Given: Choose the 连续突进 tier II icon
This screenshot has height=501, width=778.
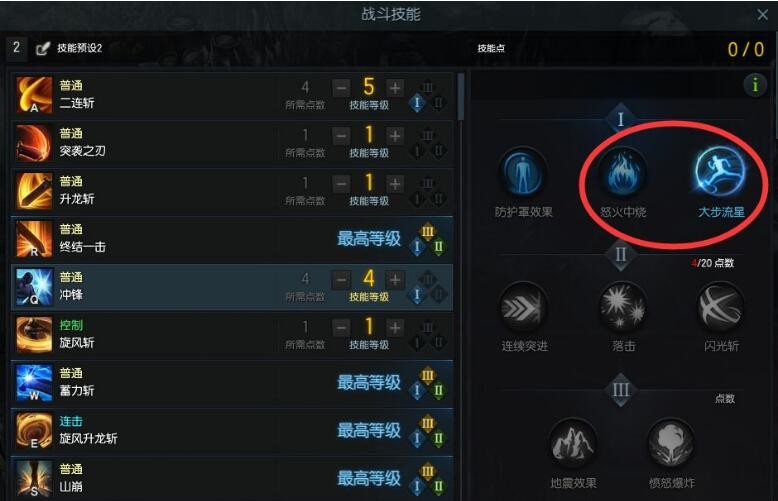Looking at the screenshot, I should 523,308.
